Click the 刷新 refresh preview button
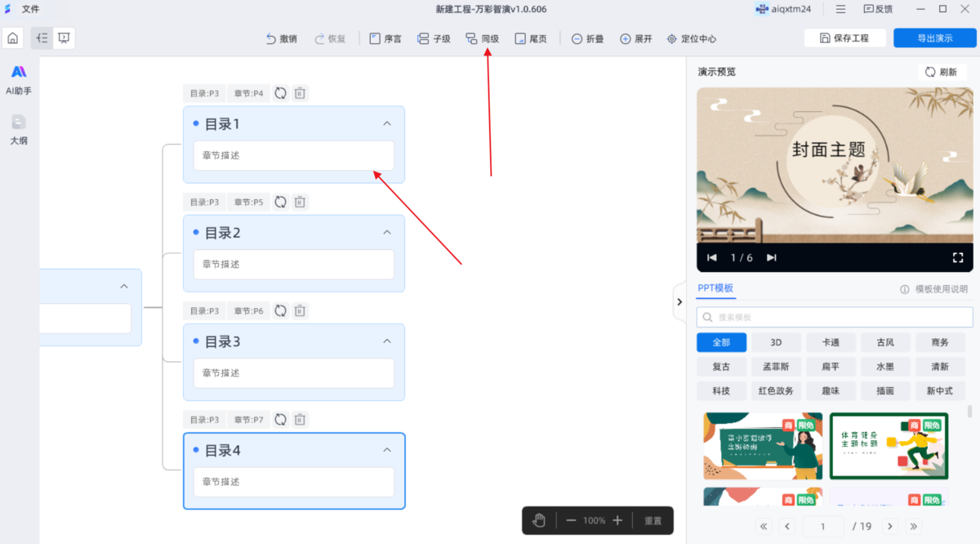Image resolution: width=980 pixels, height=544 pixels. 941,72
